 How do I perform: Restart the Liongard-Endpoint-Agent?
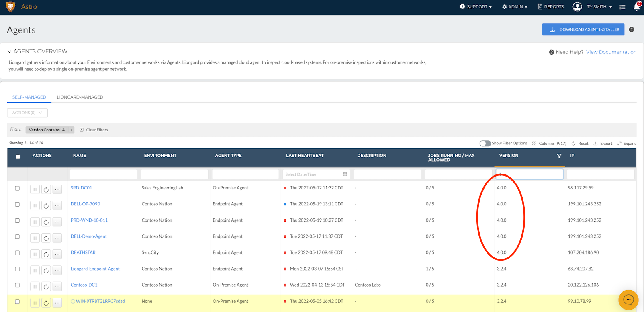pos(46,270)
